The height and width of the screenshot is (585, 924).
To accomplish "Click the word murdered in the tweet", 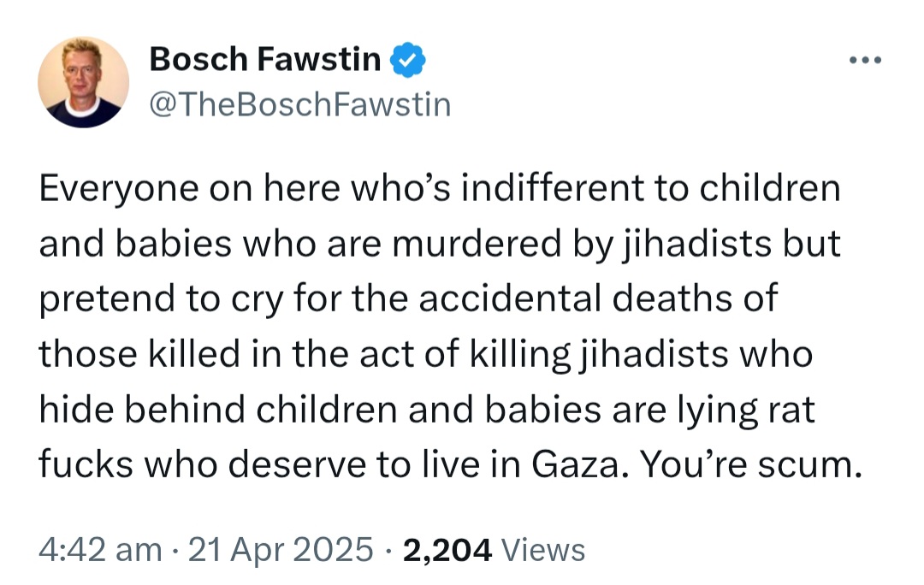I will point(477,243).
